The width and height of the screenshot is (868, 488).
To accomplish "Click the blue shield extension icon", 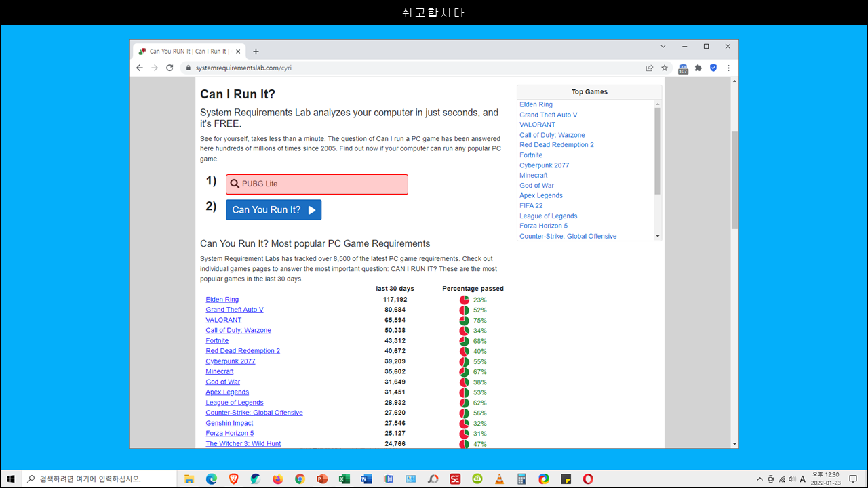I will click(x=713, y=68).
